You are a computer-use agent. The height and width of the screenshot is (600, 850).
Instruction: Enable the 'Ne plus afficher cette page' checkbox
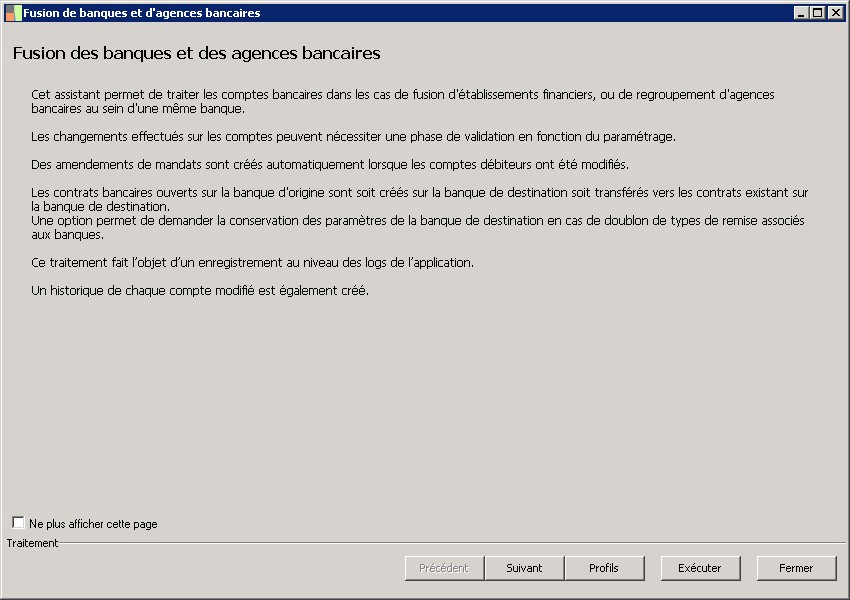click(x=18, y=523)
